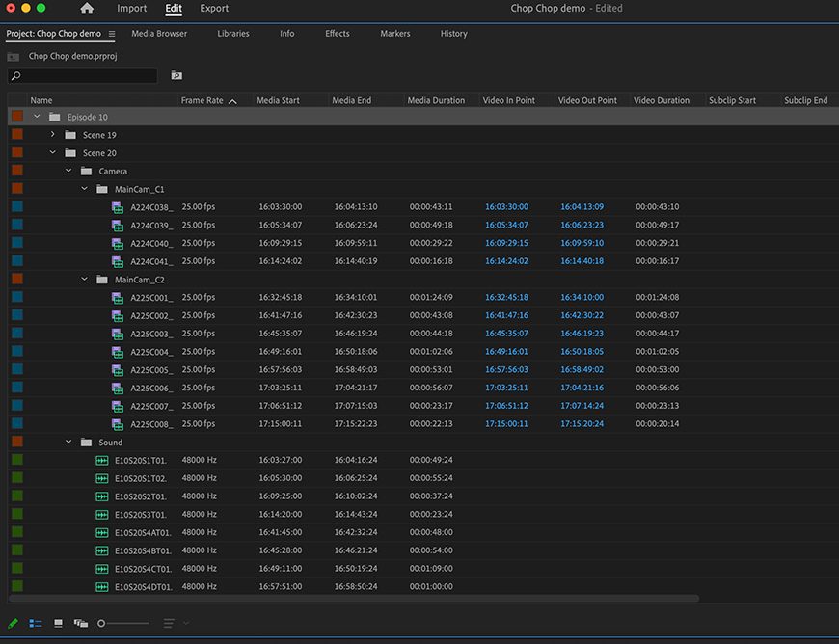Click the zoom slider handle
Screen dimensions: 839x644
(x=101, y=623)
